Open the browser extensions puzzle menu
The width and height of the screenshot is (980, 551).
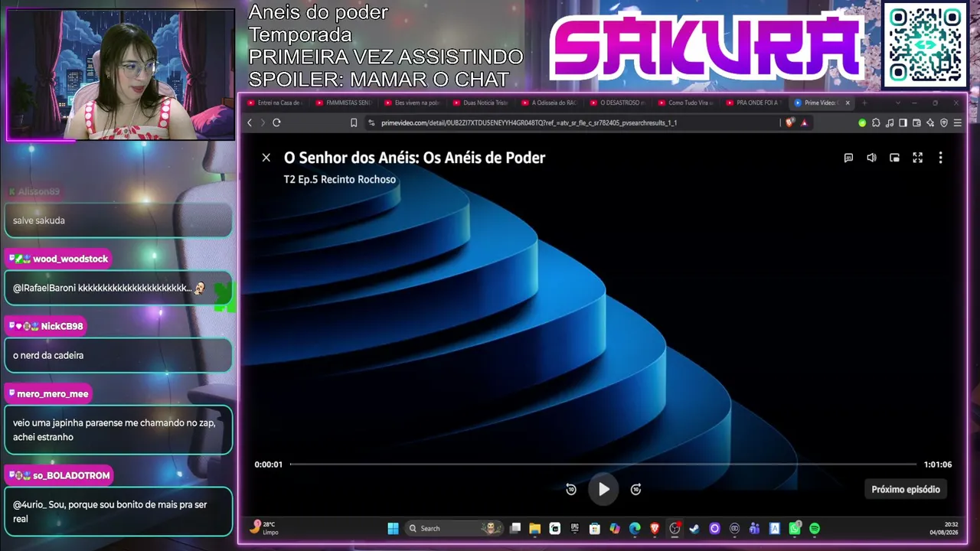(876, 122)
